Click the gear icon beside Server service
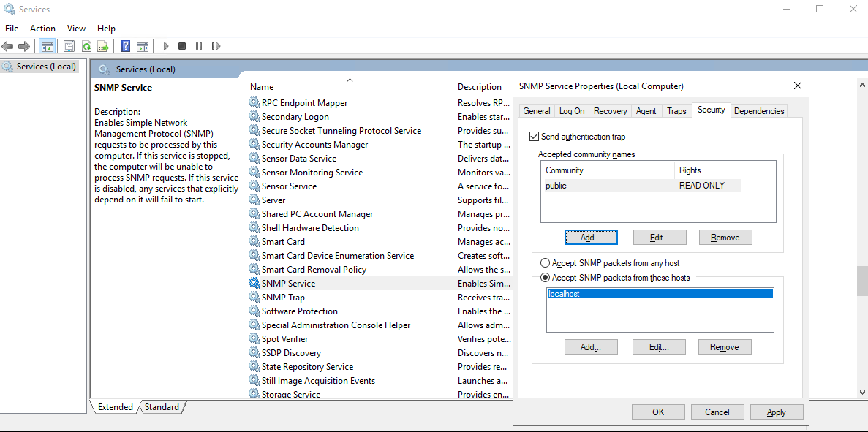The width and height of the screenshot is (868, 432). tap(254, 200)
